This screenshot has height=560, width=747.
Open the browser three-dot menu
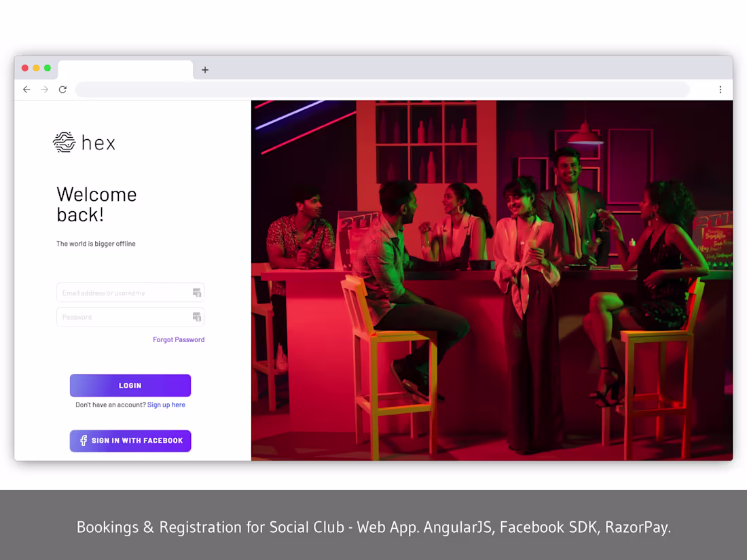tap(721, 89)
